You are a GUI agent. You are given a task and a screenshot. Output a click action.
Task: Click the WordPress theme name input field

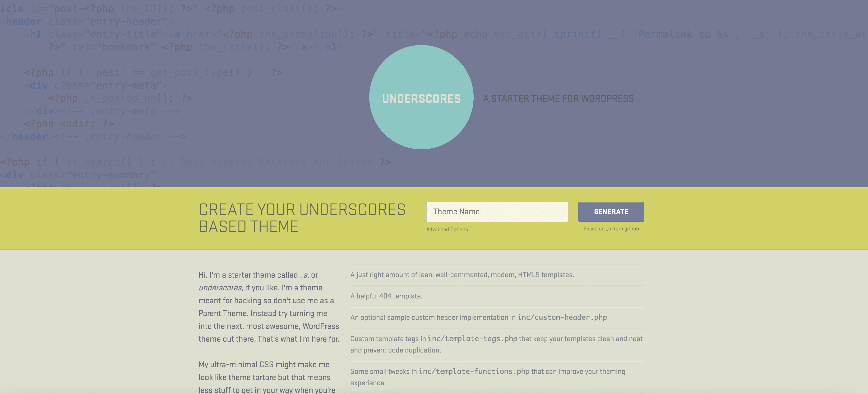point(497,212)
